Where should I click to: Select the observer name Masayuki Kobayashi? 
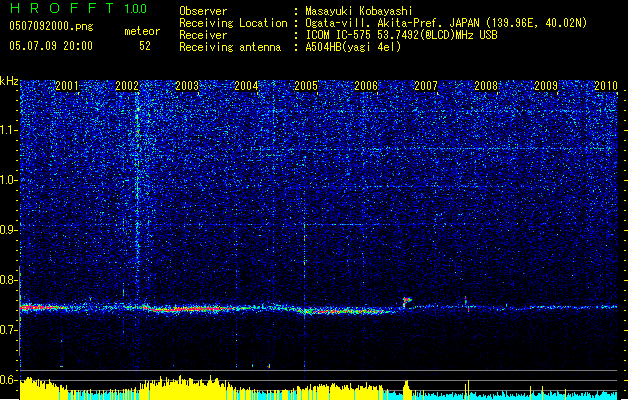pyautogui.click(x=359, y=11)
